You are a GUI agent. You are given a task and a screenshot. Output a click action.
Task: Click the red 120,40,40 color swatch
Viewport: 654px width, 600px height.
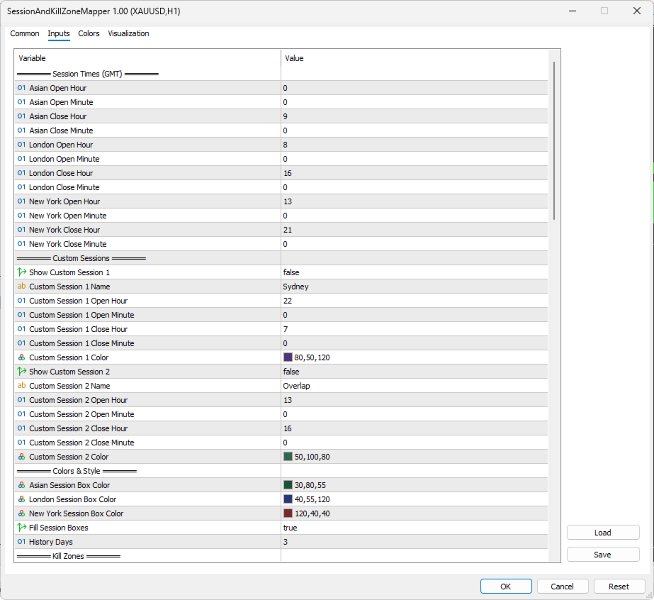288,513
